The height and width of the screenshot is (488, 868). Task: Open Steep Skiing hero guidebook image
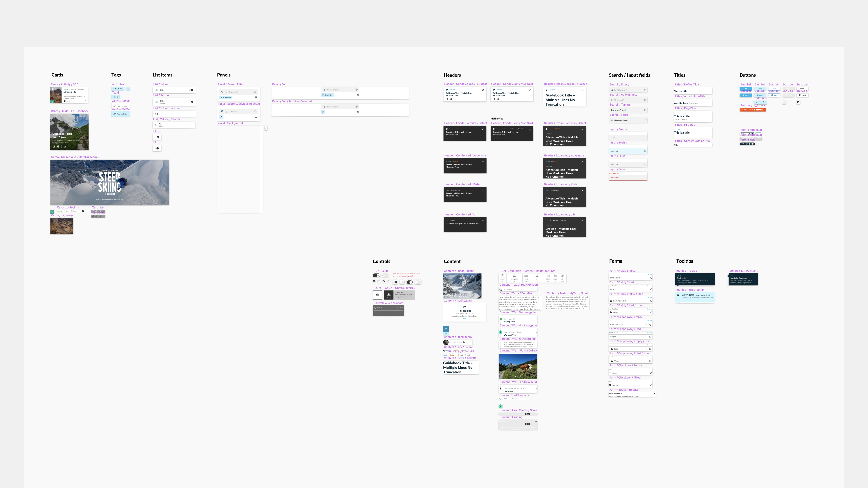109,182
